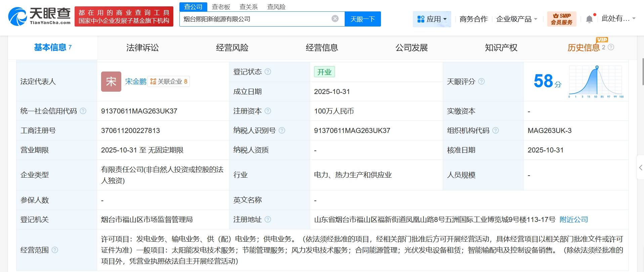
Task: Clear the search box with the X icon
Action: [x=335, y=19]
